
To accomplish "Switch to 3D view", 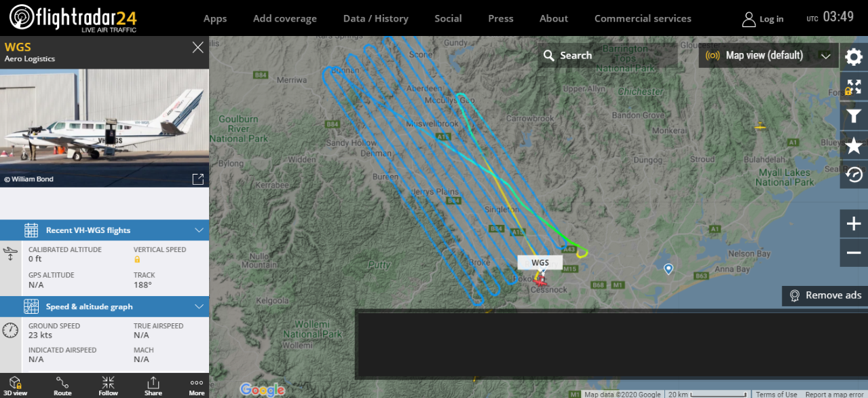I will pos(15,386).
